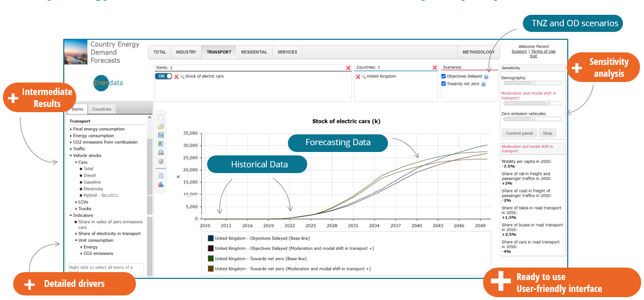Remove Stock of electric cars with red X

coord(176,76)
